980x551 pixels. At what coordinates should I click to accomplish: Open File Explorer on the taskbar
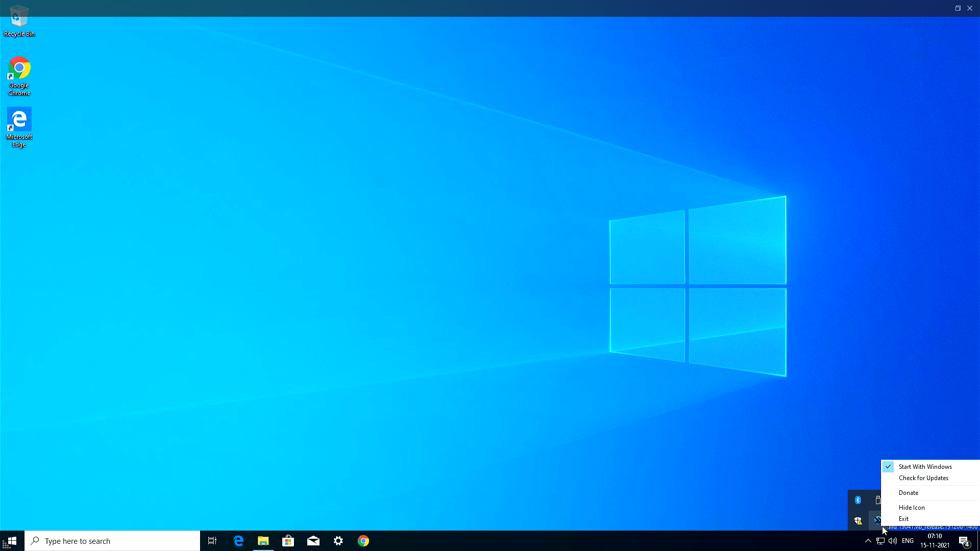point(263,541)
